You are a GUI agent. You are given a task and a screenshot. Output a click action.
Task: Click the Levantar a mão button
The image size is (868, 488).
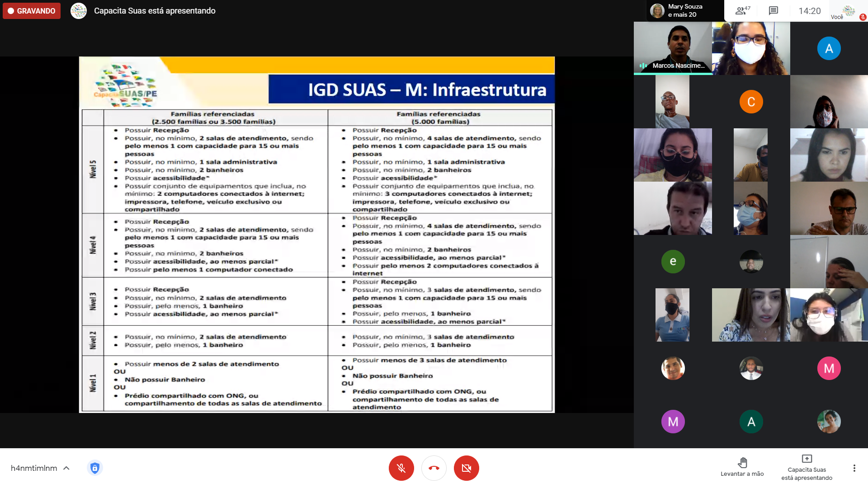742,467
